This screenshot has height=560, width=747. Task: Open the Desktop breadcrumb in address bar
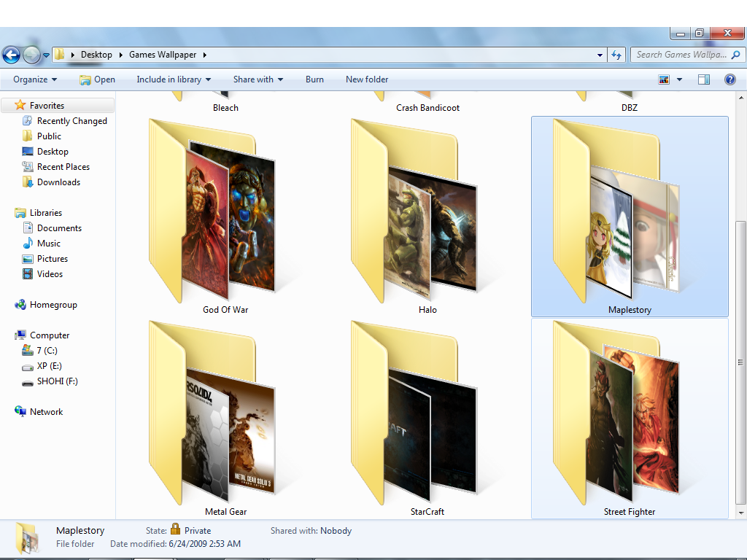(x=96, y=54)
